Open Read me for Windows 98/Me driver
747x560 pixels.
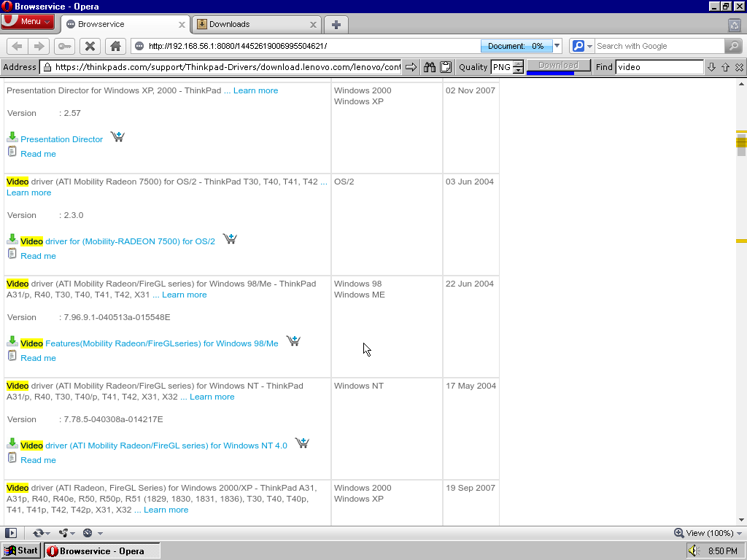38,358
